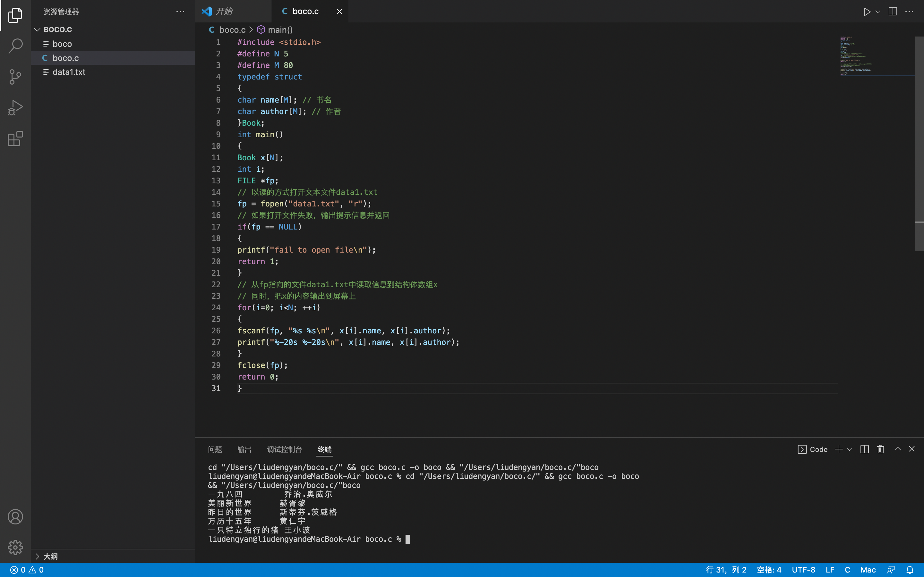Open the Run and Debug view
The height and width of the screenshot is (577, 924).
15,108
